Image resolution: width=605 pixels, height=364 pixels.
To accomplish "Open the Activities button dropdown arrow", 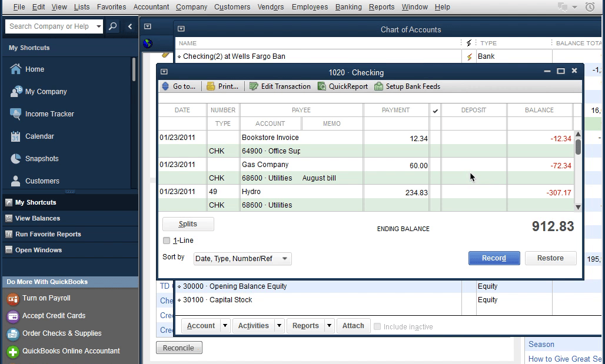I will pyautogui.click(x=279, y=326).
